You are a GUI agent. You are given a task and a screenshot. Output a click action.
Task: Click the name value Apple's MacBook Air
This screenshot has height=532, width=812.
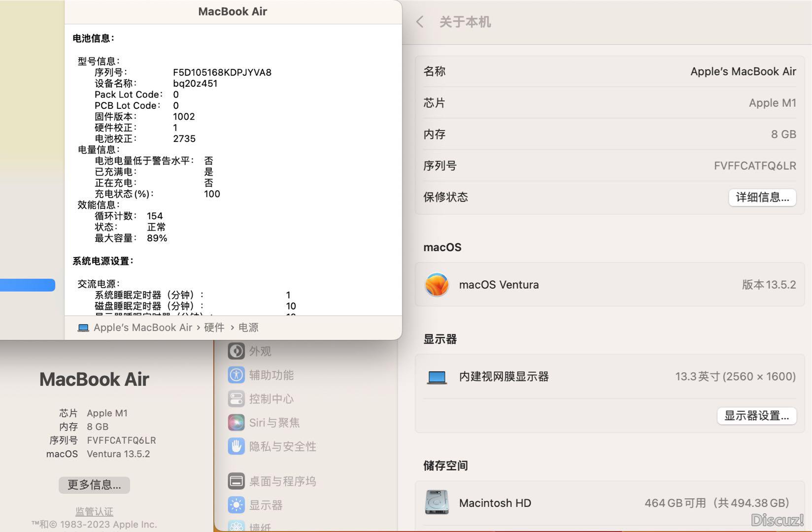743,71
